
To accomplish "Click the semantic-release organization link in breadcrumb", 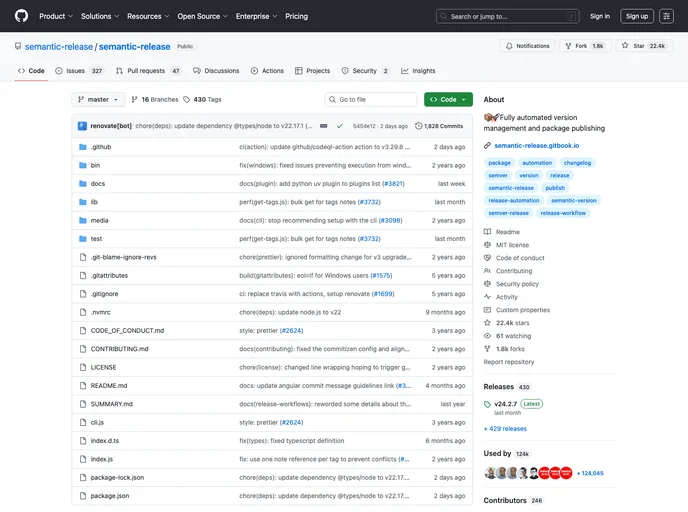I will (x=59, y=47).
